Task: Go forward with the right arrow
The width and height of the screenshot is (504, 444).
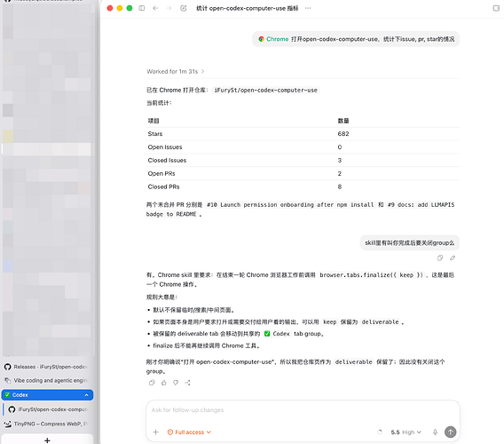Action: [x=169, y=8]
